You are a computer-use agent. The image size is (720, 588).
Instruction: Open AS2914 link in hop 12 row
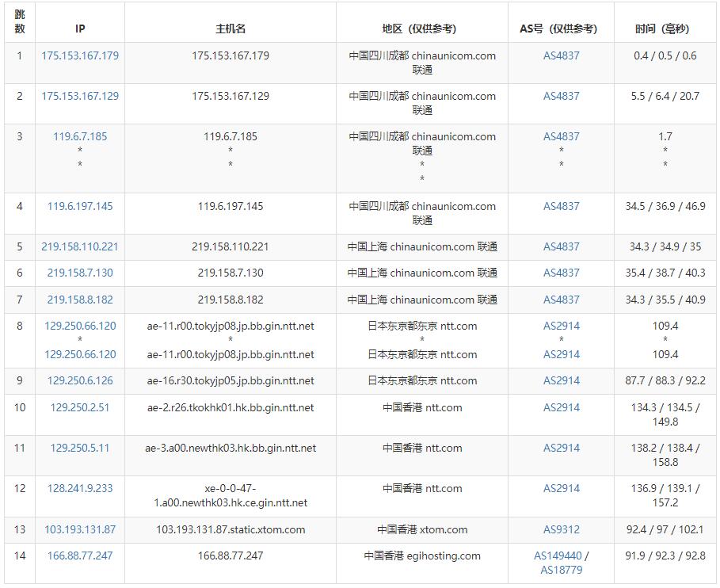click(x=561, y=488)
